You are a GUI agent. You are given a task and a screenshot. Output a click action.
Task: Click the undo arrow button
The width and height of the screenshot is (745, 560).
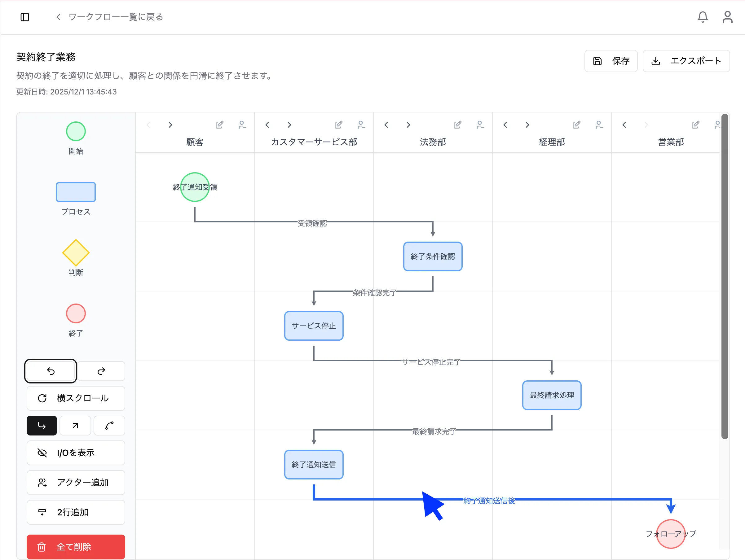click(x=51, y=371)
